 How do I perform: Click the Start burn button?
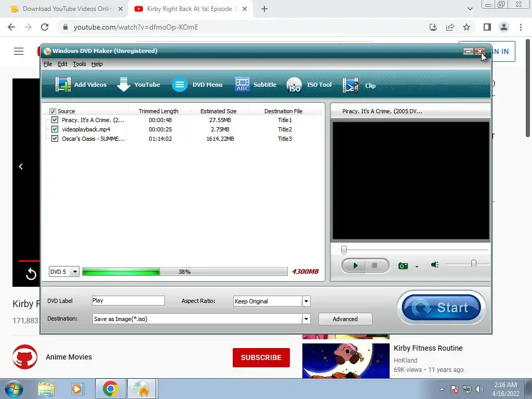click(x=441, y=308)
